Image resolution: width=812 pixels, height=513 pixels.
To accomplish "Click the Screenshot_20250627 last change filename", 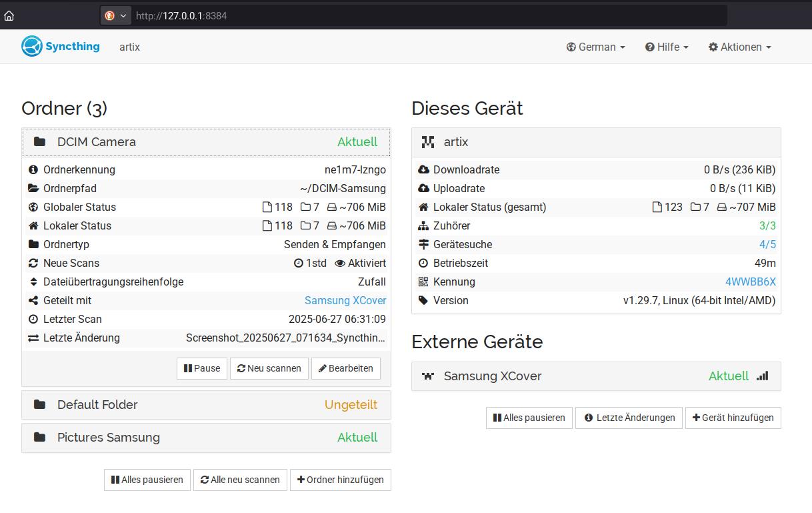I will 285,338.
